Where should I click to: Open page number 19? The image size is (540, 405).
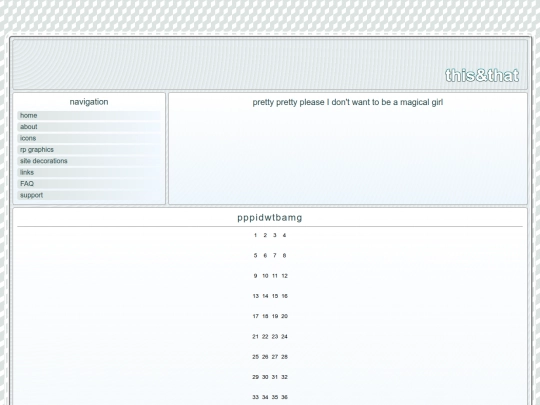tap(275, 316)
